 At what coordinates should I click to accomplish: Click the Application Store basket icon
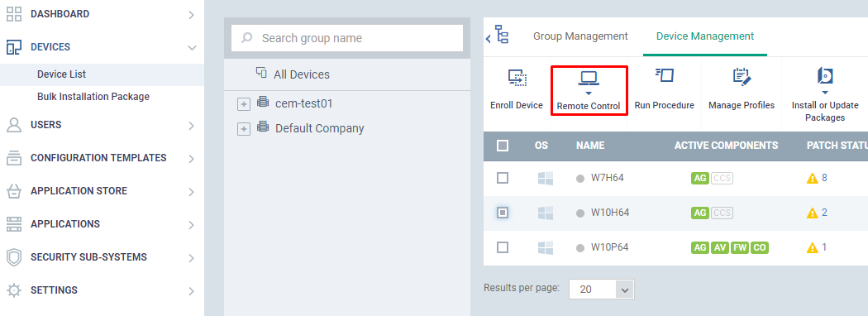[x=14, y=191]
